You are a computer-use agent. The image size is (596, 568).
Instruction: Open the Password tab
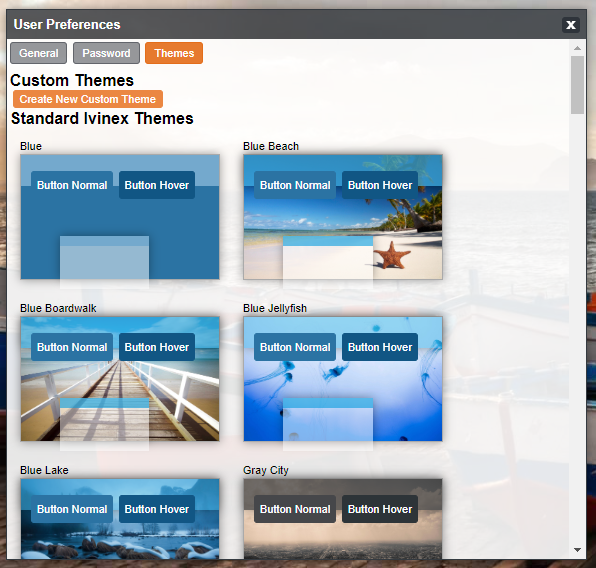[x=106, y=53]
